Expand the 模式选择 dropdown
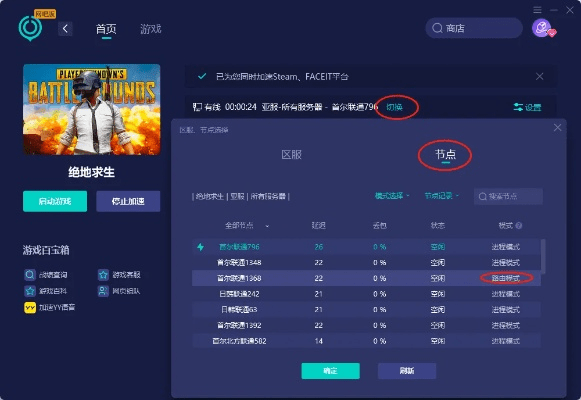581x400 pixels. pyautogui.click(x=392, y=196)
